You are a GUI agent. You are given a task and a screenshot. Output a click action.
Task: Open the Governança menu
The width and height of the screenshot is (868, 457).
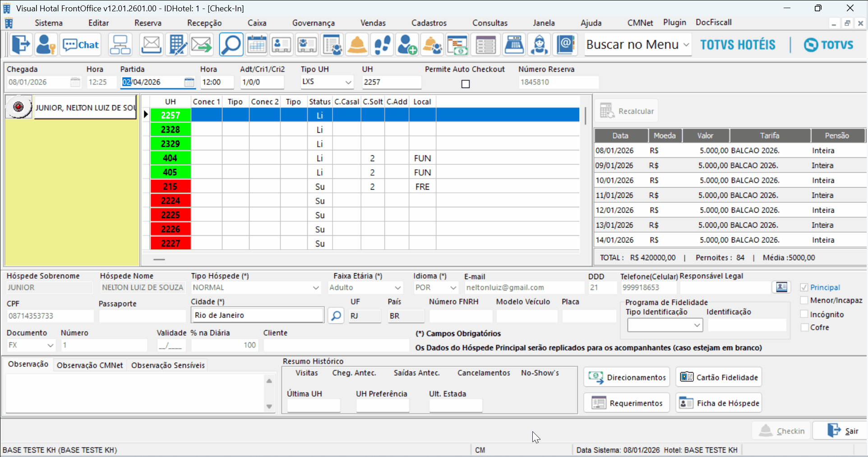tap(314, 23)
